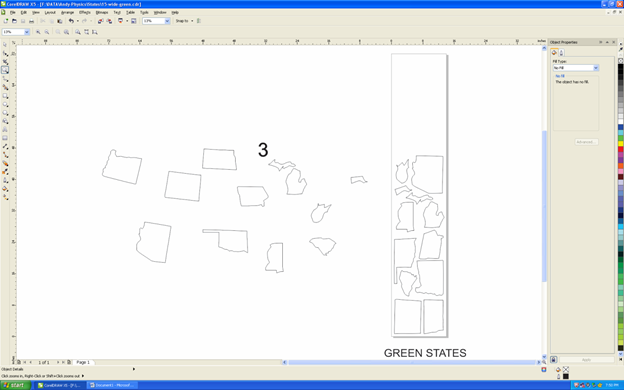624x390 pixels.
Task: Click the Print icon in the toolbar
Action: tap(31, 21)
